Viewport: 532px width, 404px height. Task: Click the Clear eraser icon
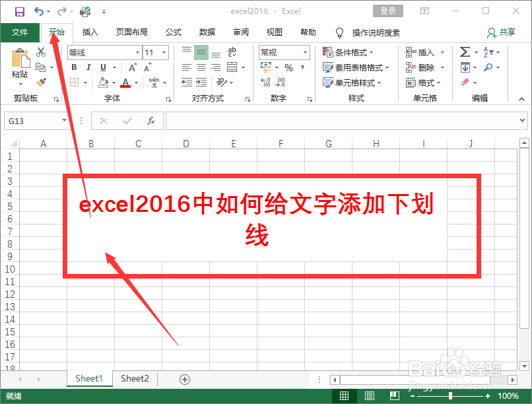465,82
